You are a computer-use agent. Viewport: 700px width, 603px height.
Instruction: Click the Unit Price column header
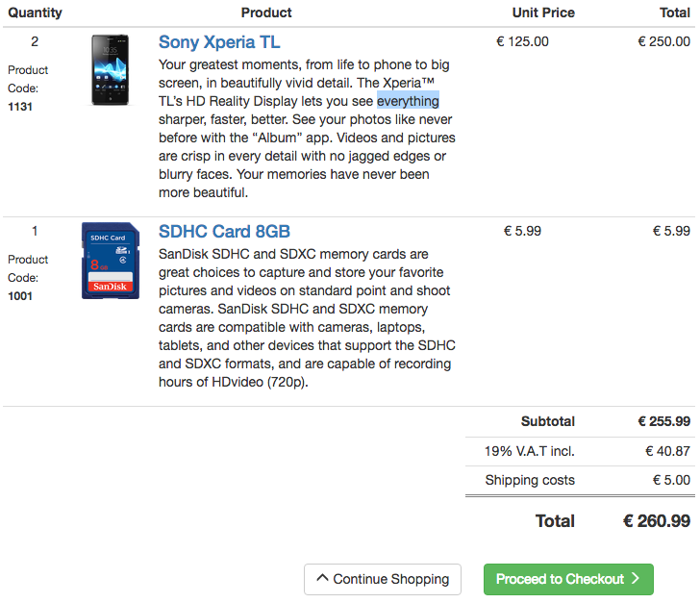click(543, 13)
